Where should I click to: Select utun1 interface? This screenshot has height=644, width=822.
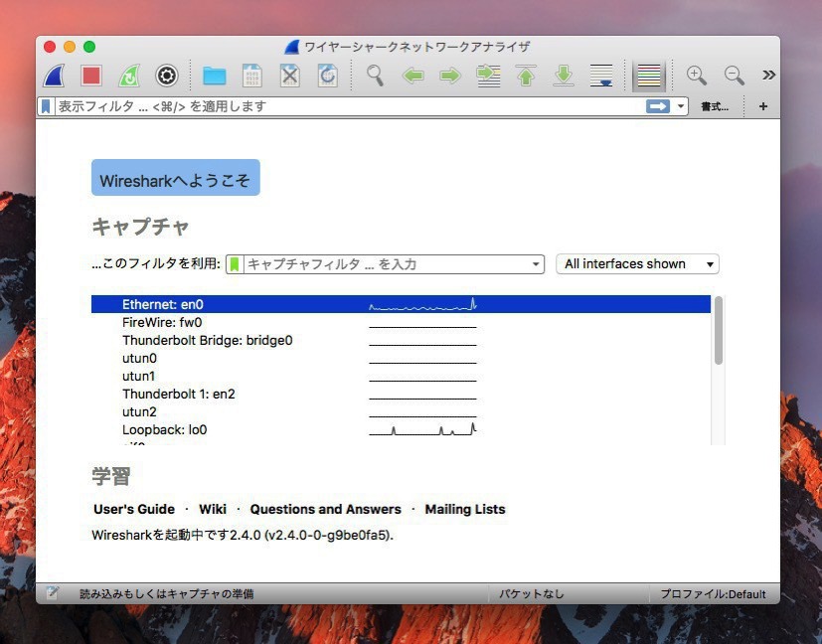point(401,376)
